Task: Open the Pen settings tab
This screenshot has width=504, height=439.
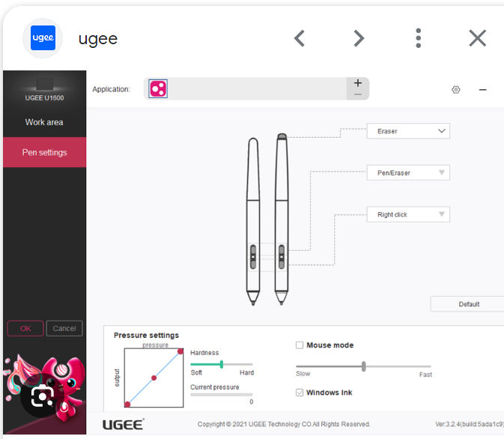Action: coord(45,152)
